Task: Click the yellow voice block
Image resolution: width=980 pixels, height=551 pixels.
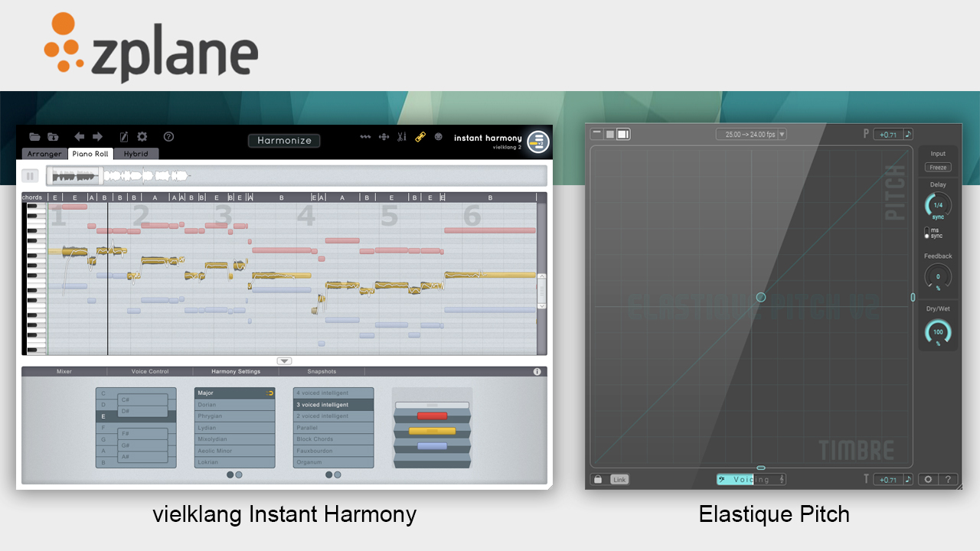Action: coord(432,431)
